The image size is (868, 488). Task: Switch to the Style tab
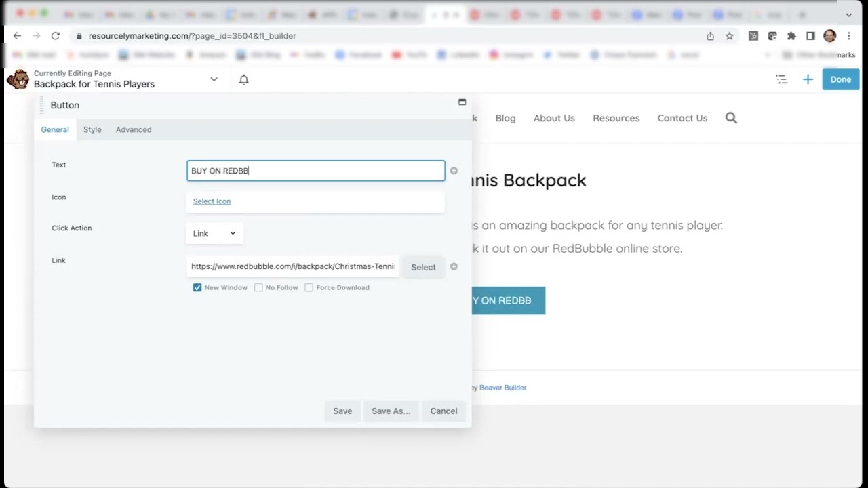[92, 129]
